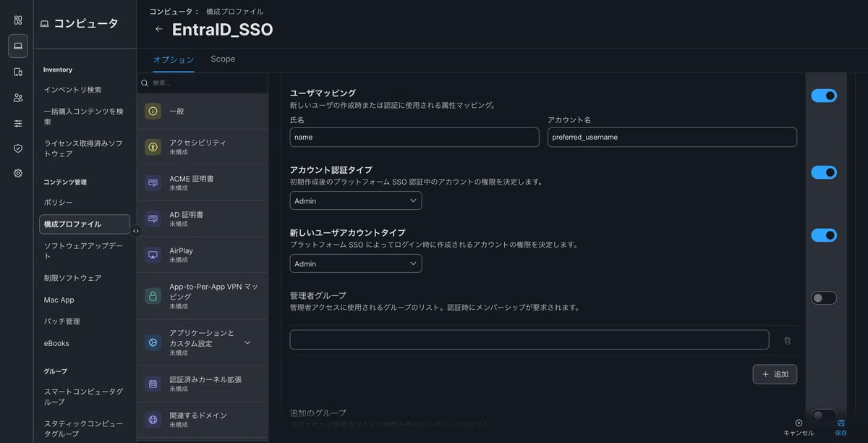Click the 関連するドメイン globe icon
The image size is (868, 443).
pyautogui.click(x=153, y=420)
